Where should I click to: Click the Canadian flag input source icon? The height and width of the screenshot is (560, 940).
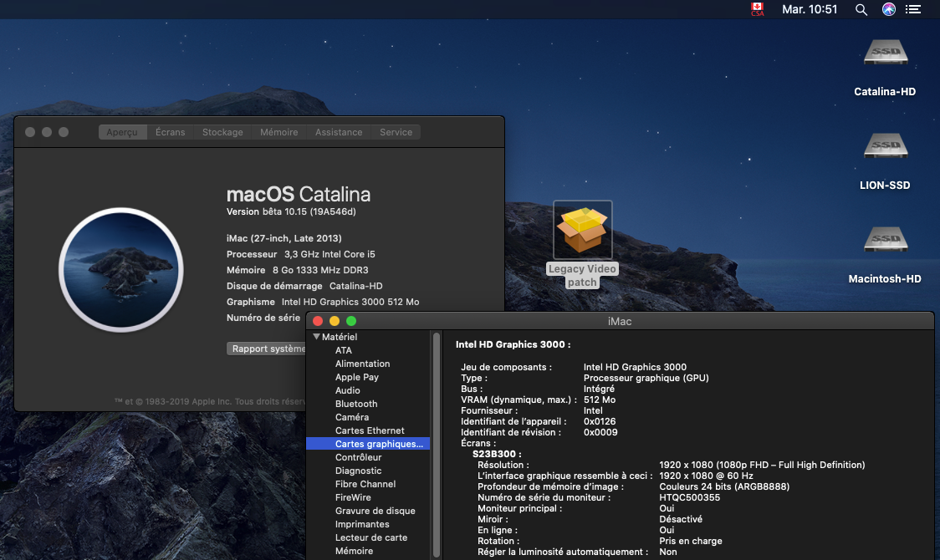758,9
